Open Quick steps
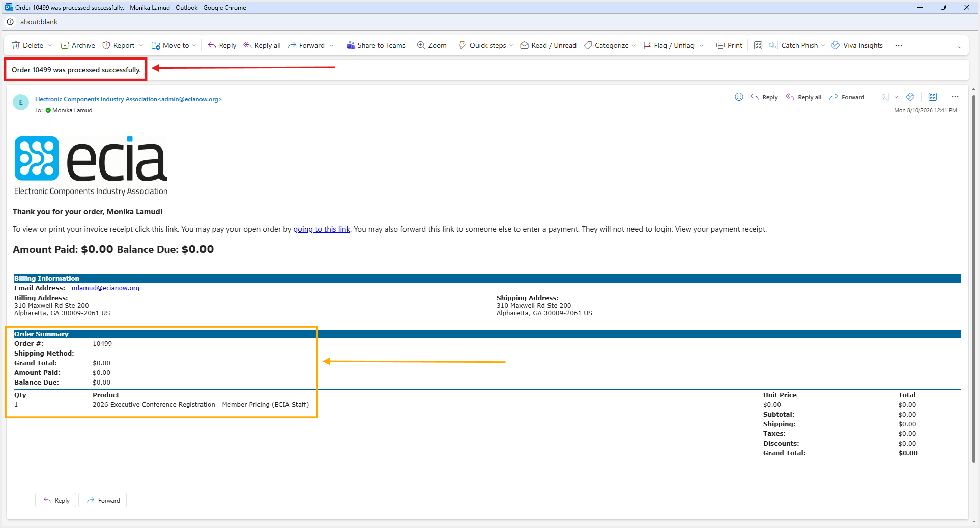 click(x=482, y=45)
